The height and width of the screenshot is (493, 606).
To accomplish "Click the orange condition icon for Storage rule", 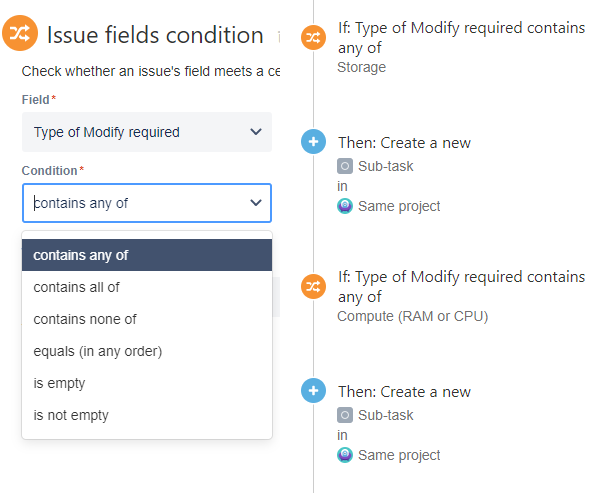I will coord(313,37).
